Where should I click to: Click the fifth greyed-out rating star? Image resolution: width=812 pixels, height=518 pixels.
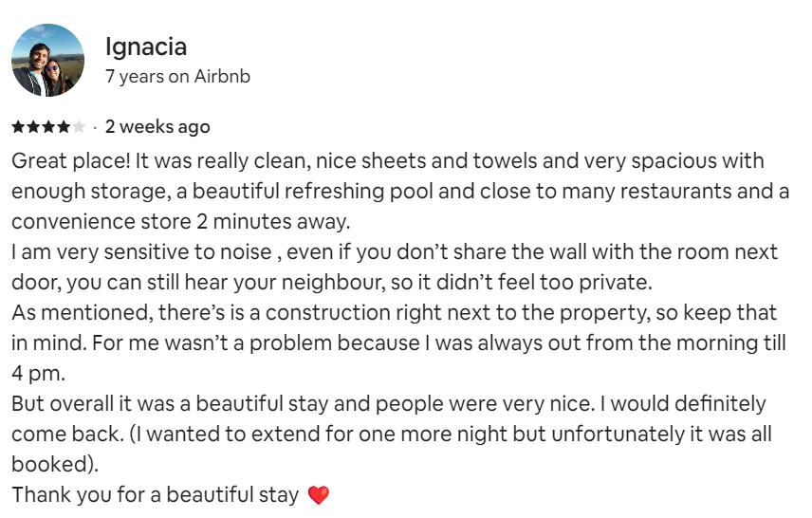point(79,127)
